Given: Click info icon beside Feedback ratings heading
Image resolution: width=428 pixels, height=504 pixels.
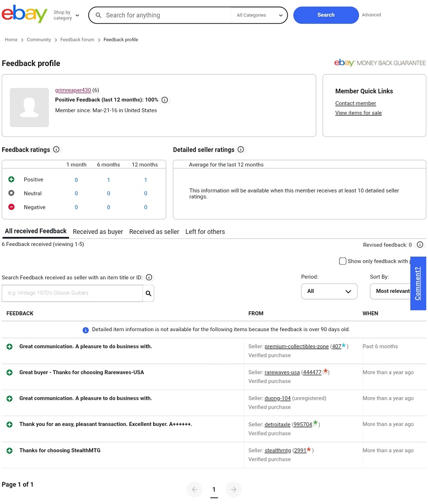Looking at the screenshot, I should point(56,150).
